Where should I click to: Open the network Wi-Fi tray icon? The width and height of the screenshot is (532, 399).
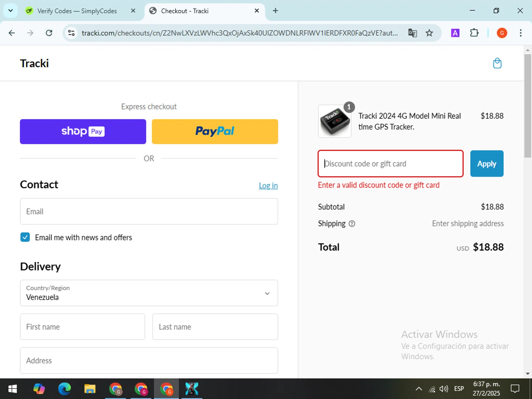coord(432,389)
